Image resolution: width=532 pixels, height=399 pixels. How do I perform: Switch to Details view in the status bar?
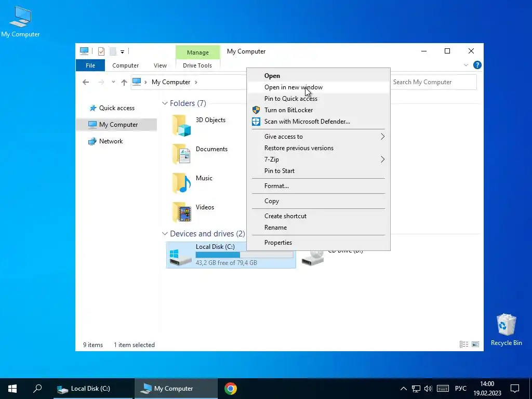click(x=464, y=344)
